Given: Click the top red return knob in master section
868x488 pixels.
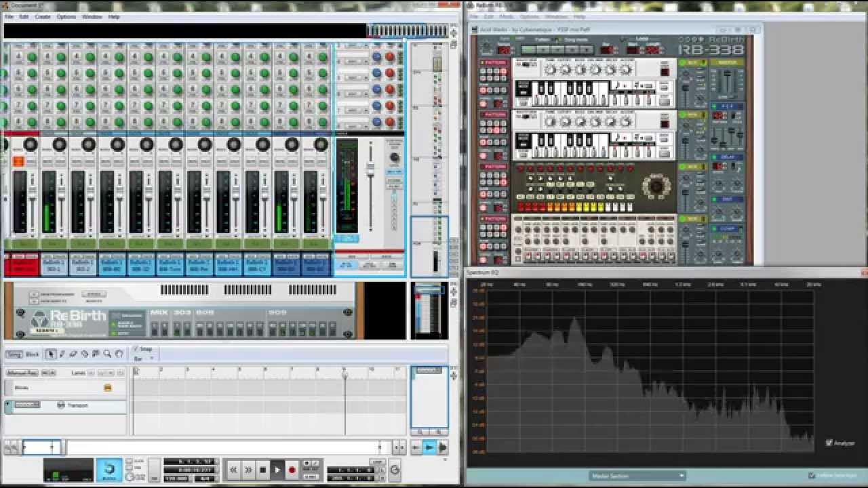Looking at the screenshot, I should (390, 57).
